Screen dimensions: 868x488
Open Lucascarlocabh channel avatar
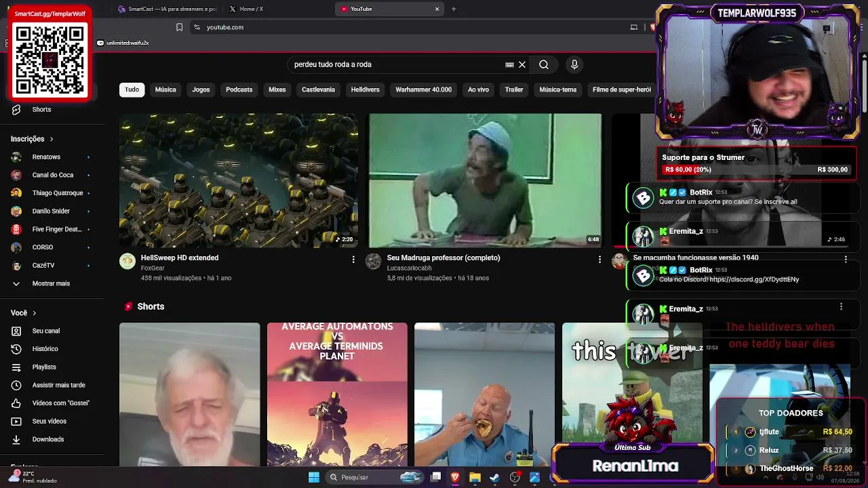coord(374,262)
